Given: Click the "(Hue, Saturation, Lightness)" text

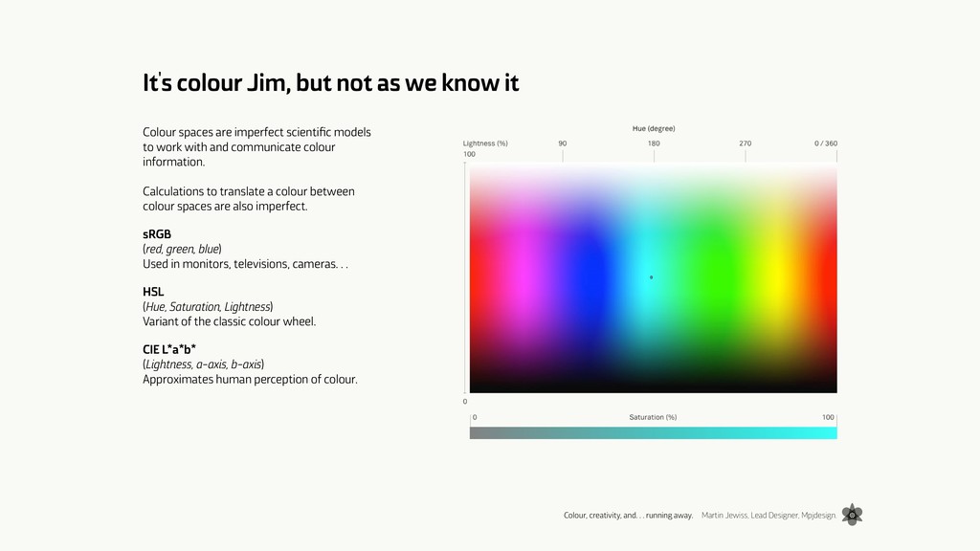Looking at the screenshot, I should [x=208, y=307].
